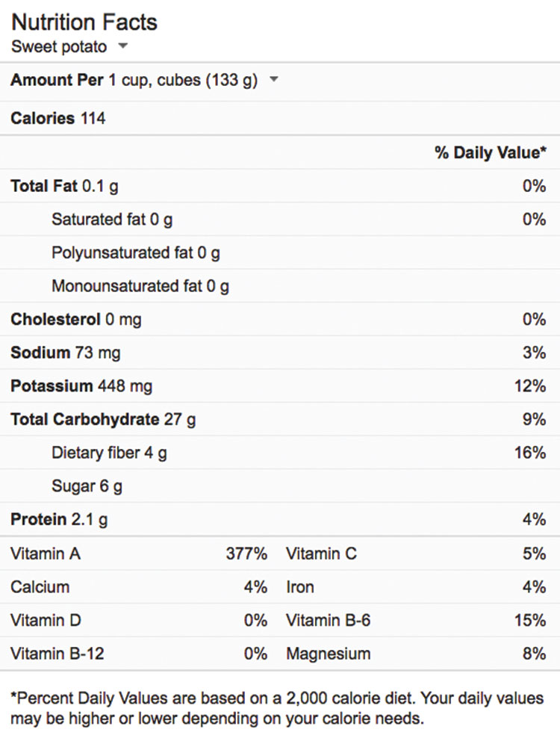Click the Nutrition Facts heading
The width and height of the screenshot is (560, 744).
[84, 22]
